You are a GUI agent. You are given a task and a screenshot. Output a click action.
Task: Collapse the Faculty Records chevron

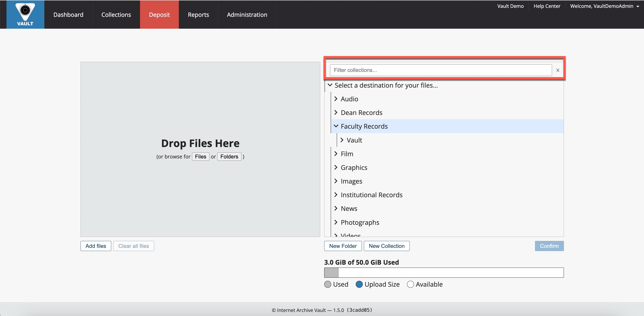pyautogui.click(x=336, y=126)
